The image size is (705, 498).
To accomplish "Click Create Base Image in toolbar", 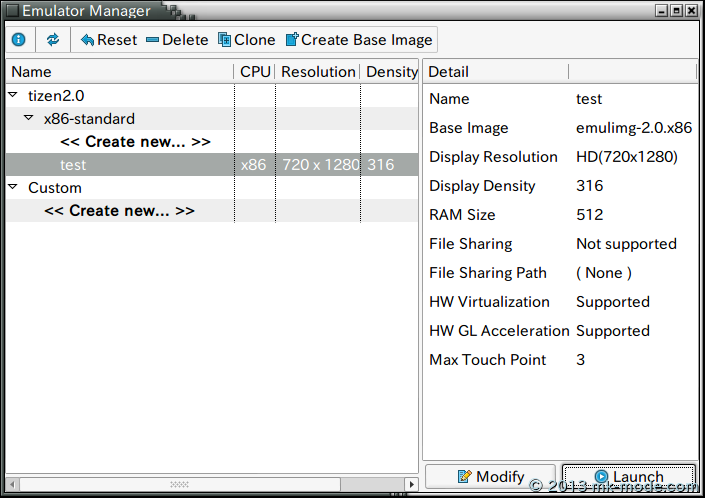I will tap(359, 40).
